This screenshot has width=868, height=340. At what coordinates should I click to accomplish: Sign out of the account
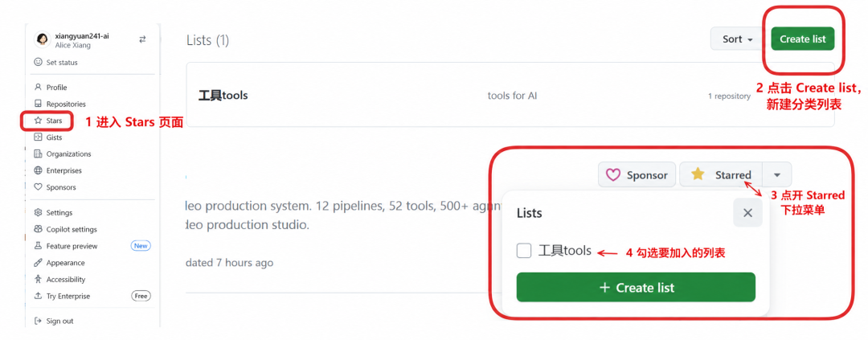(54, 321)
